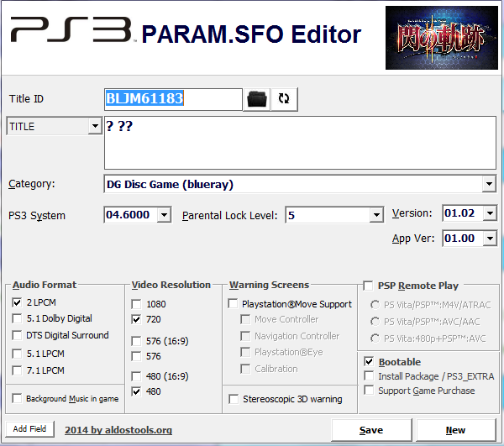
Task: Enable PSP Remote Play checkbox
Action: [x=368, y=286]
